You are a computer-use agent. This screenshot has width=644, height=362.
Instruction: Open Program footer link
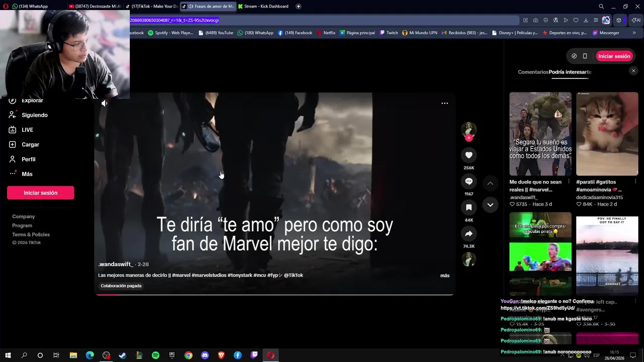click(x=22, y=226)
